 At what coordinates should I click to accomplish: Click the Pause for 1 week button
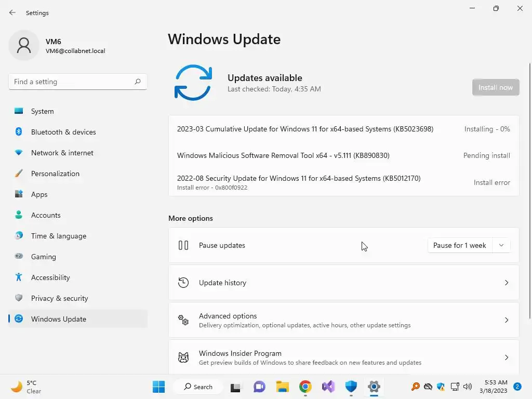(x=460, y=245)
